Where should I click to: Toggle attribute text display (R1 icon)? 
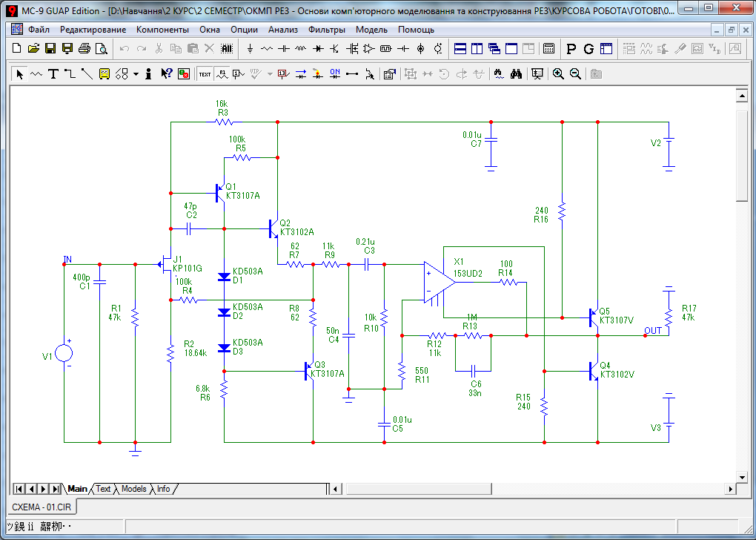pos(222,74)
